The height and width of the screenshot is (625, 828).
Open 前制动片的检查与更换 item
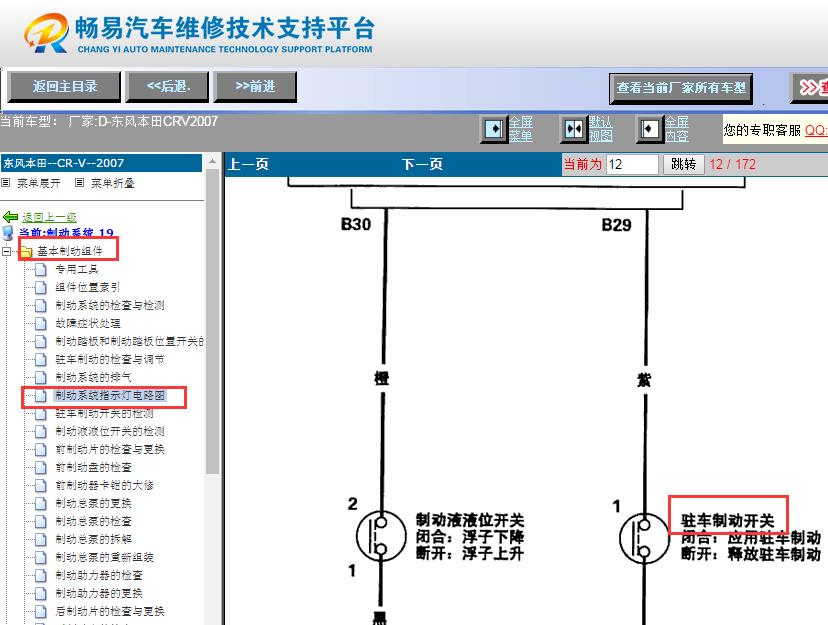coord(110,449)
